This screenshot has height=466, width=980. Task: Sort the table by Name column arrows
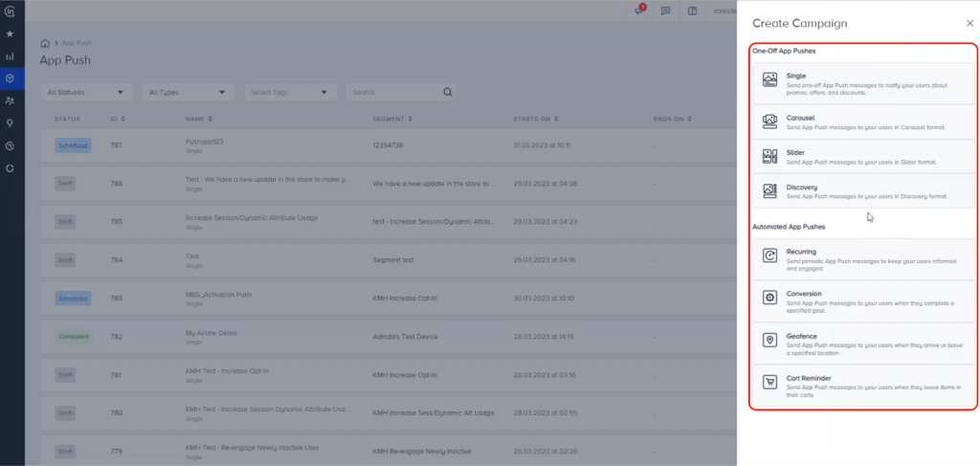pyautogui.click(x=210, y=119)
